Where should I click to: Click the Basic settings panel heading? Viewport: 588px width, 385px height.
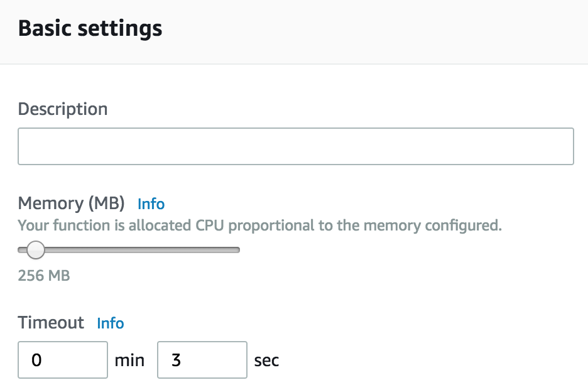click(90, 28)
